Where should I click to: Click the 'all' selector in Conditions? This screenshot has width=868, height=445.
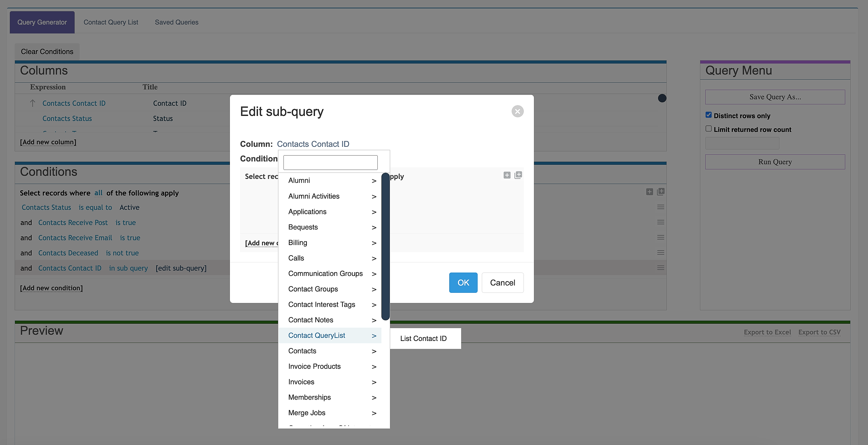click(98, 193)
